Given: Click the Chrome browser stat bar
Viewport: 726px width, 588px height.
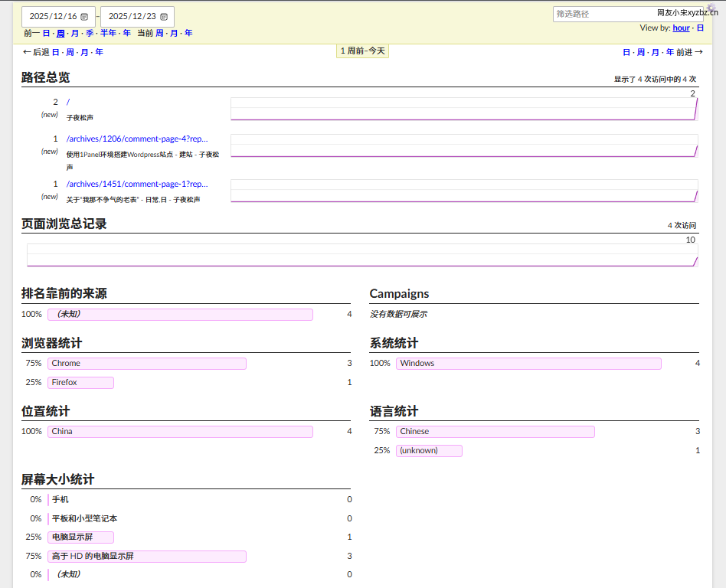Looking at the screenshot, I should 147,364.
